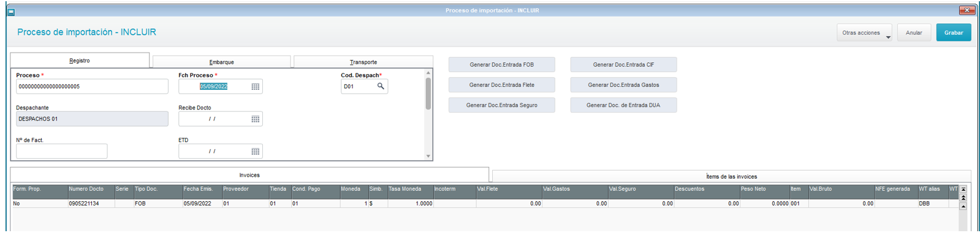Viewport: 980px width, 241px height.
Task: Click the Grabar button
Action: (953, 33)
